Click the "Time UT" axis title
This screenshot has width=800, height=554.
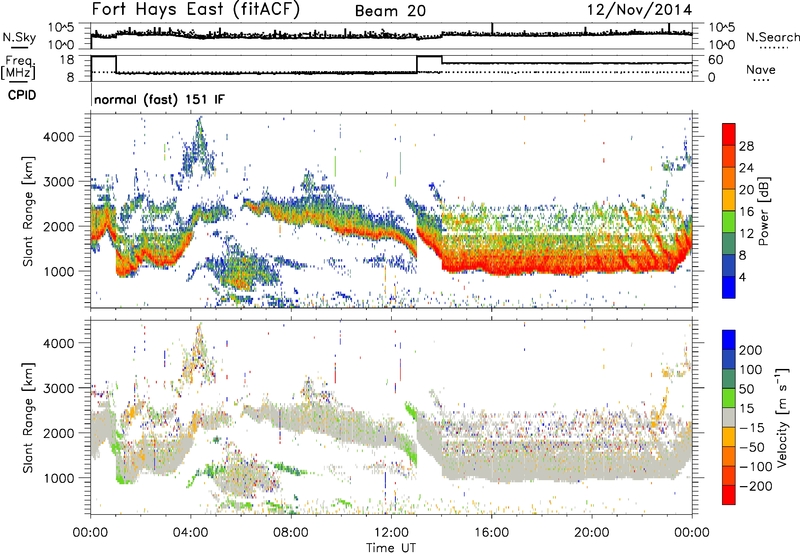[391, 547]
